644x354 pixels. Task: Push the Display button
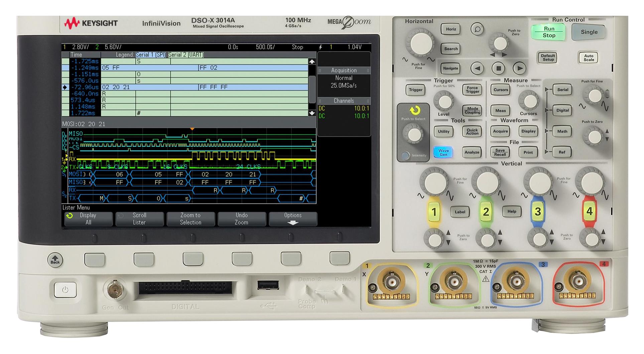pyautogui.click(x=528, y=131)
